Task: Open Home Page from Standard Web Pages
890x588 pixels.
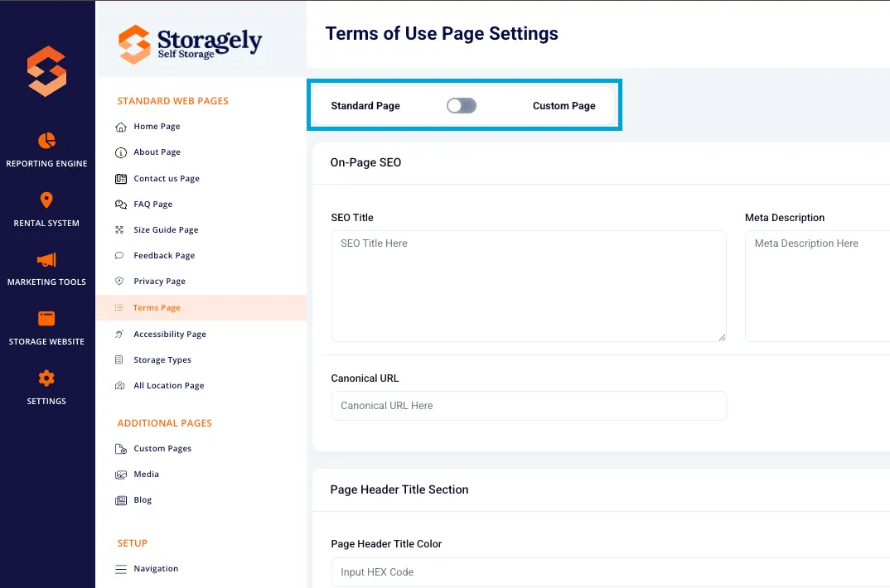Action: tap(157, 127)
